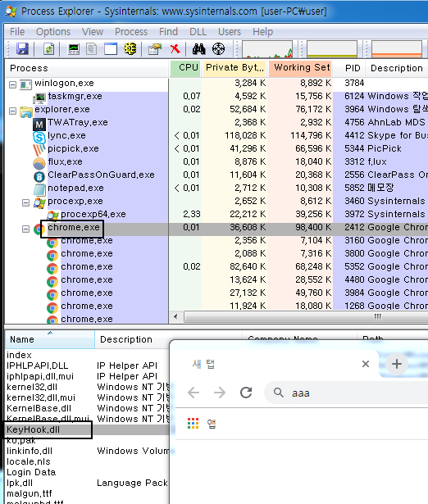The image size is (428, 504).
Task: Open the Help menu
Action: click(262, 31)
